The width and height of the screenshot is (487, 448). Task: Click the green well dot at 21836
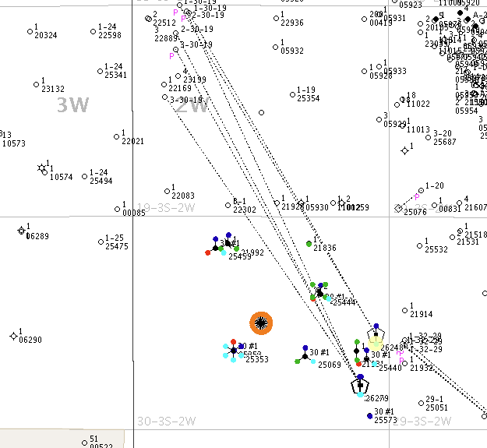(309, 244)
